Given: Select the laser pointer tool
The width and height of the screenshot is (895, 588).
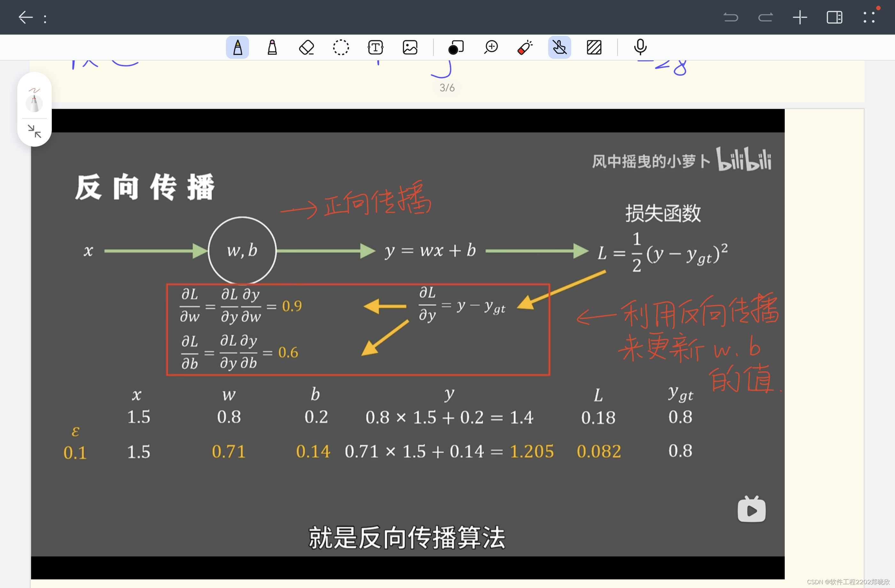Looking at the screenshot, I should [x=525, y=48].
